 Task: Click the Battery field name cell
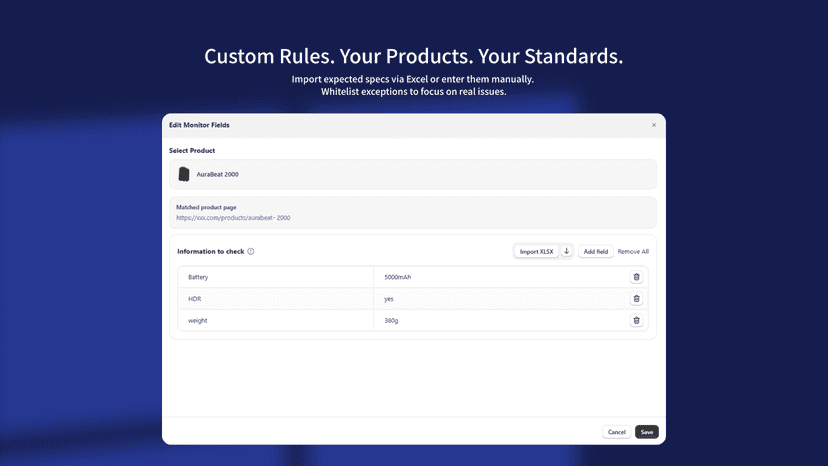276,277
